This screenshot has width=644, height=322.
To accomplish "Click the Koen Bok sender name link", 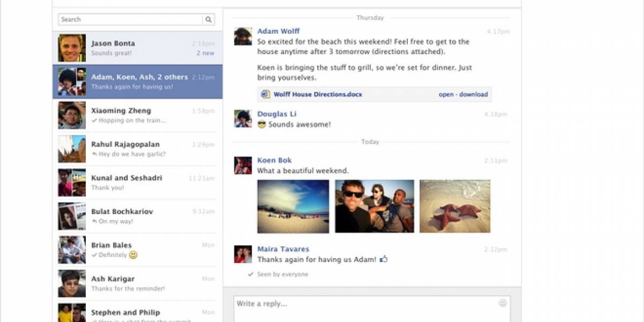I will click(x=274, y=160).
